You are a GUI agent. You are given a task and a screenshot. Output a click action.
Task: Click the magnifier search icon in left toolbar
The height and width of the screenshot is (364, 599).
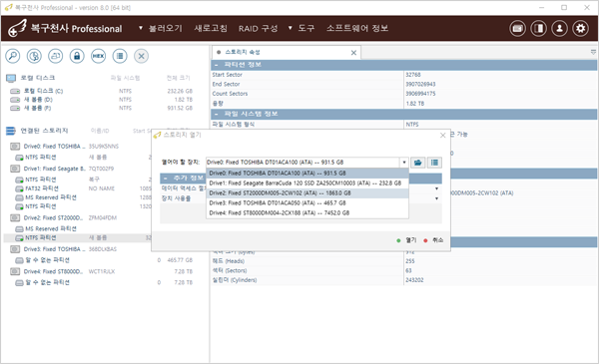tap(13, 56)
